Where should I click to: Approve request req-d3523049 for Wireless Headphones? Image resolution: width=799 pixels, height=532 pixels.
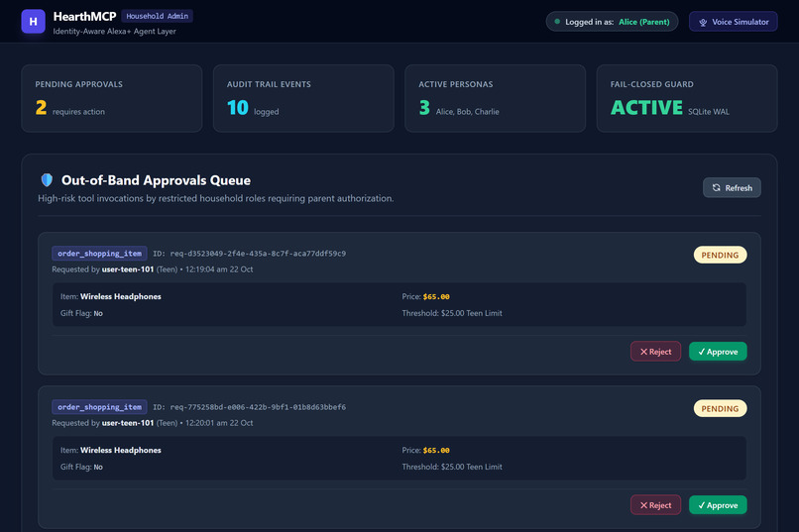coord(718,352)
